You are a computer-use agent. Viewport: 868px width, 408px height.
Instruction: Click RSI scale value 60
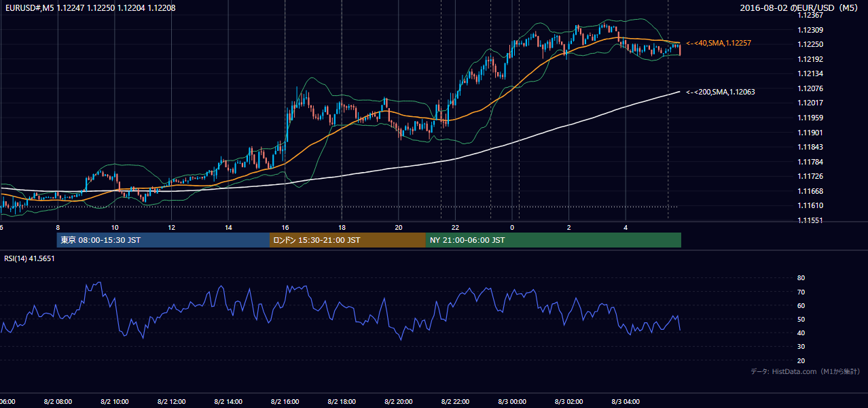click(x=801, y=306)
